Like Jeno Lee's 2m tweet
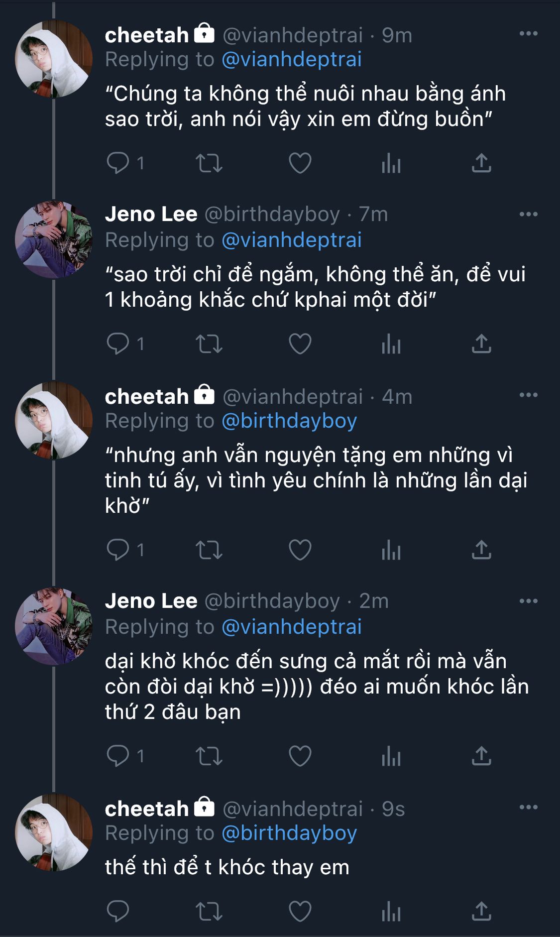 (300, 756)
